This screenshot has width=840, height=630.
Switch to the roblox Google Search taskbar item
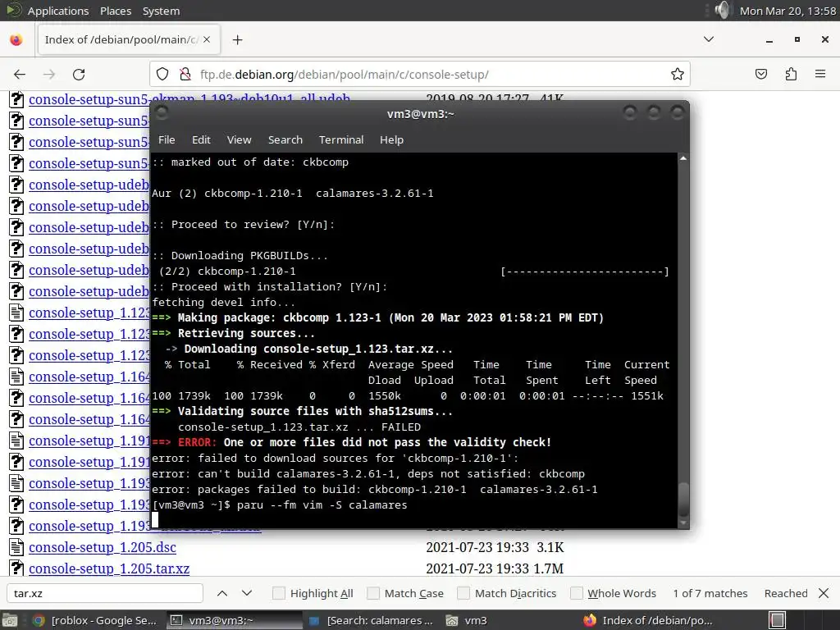(95, 620)
